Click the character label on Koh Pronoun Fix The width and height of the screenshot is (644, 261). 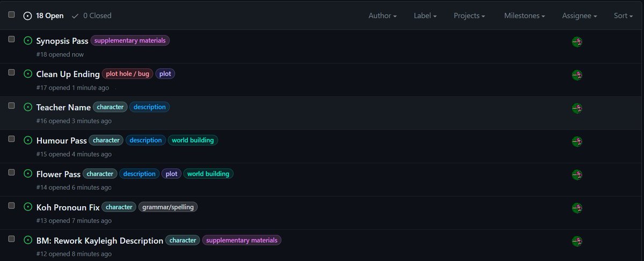[119, 207]
